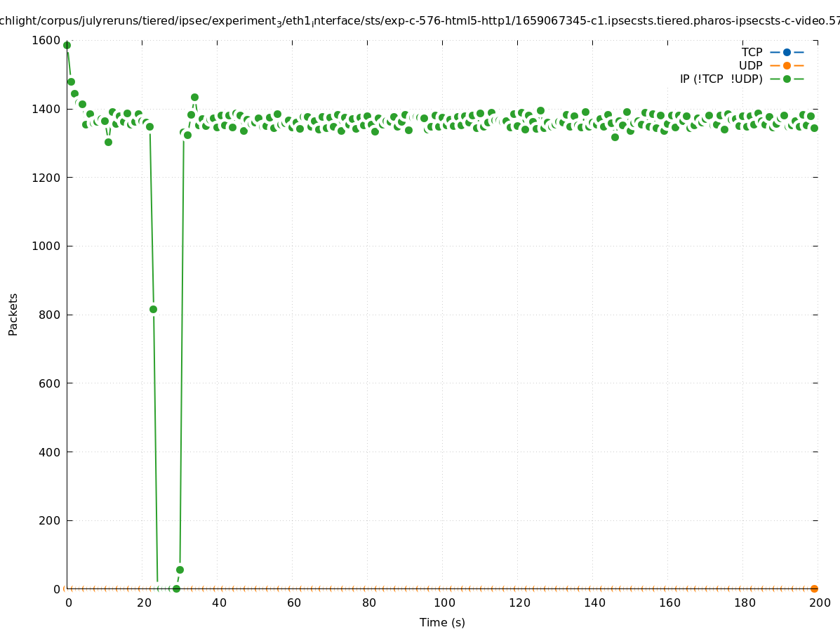Select the TCP legend label text
840x632 pixels.
(x=752, y=52)
